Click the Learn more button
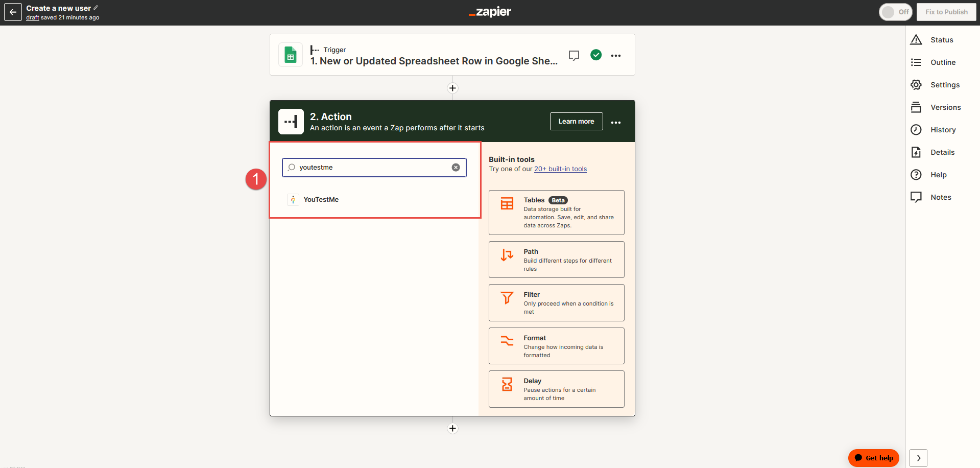 [576, 121]
